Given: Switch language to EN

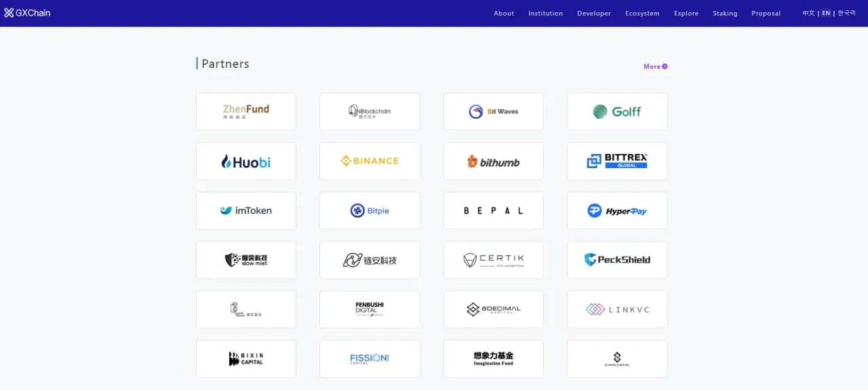Looking at the screenshot, I should coord(826,13).
